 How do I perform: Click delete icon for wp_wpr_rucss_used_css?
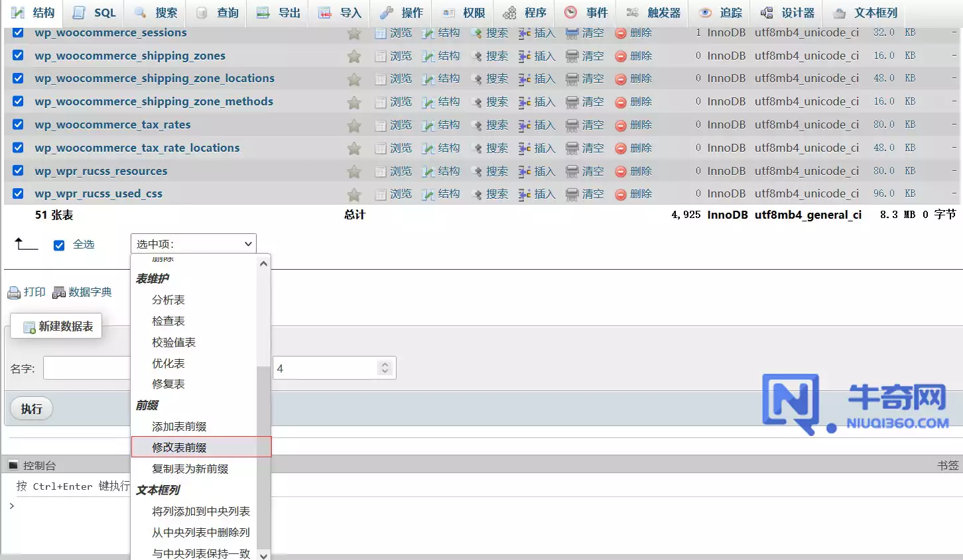[621, 194]
